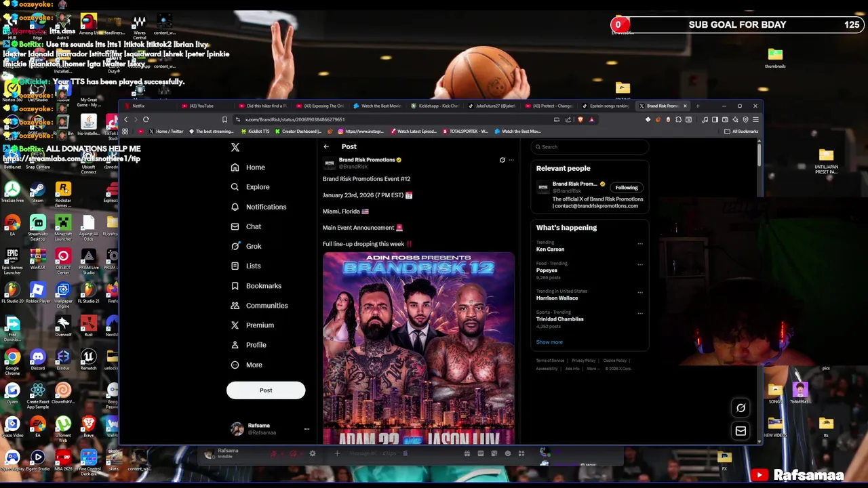
Task: Open Wallpaper Engine desktop shortcut
Action: pos(63,294)
